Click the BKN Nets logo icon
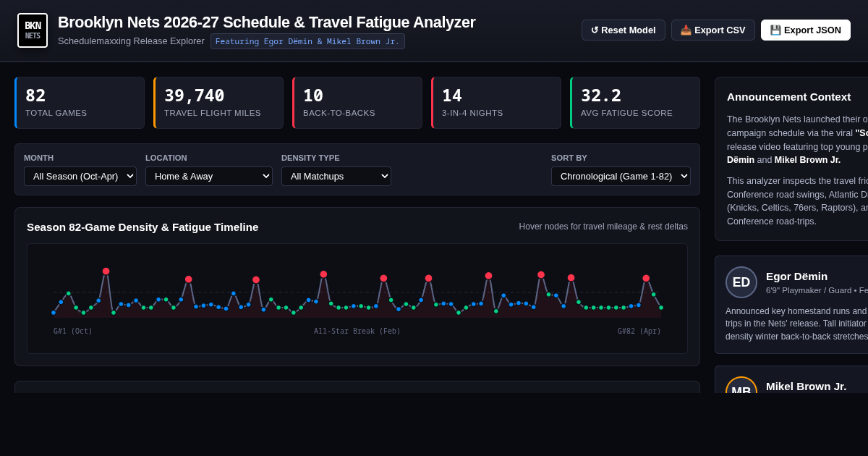This screenshot has width=868, height=456. pos(33,30)
